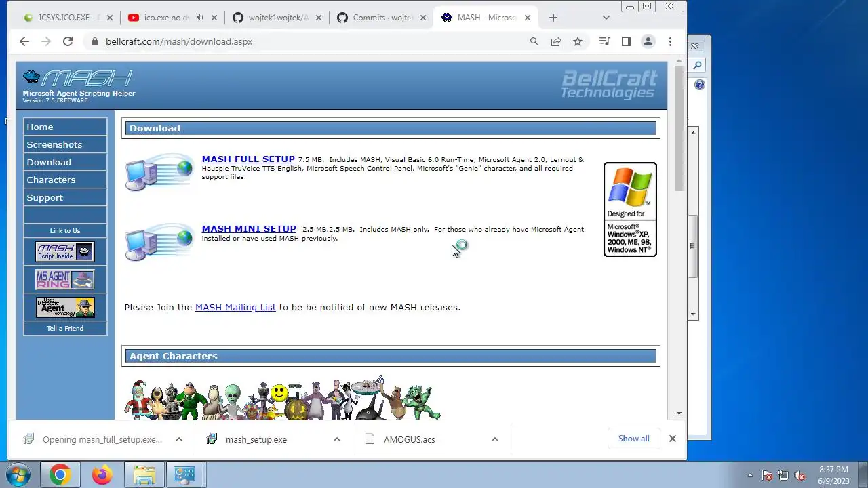Viewport: 868px width, 488px height.
Task: Click the MASH FULL SETUP link
Action: [x=248, y=159]
